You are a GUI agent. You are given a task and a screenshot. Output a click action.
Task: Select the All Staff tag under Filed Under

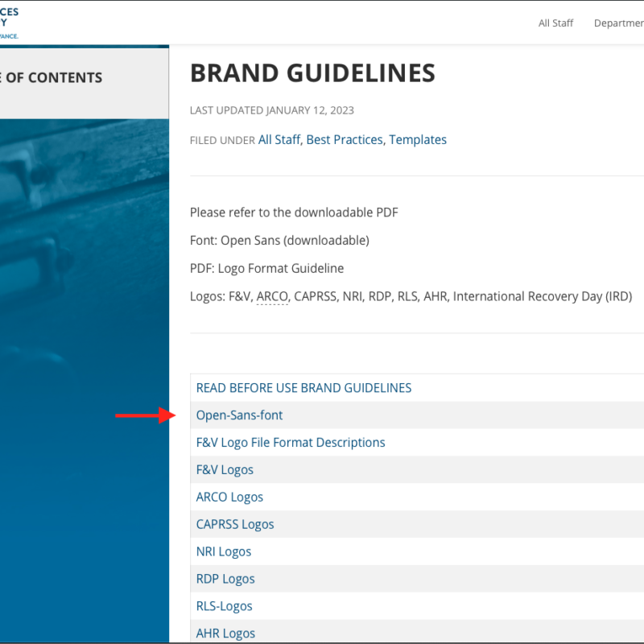pyautogui.click(x=279, y=140)
